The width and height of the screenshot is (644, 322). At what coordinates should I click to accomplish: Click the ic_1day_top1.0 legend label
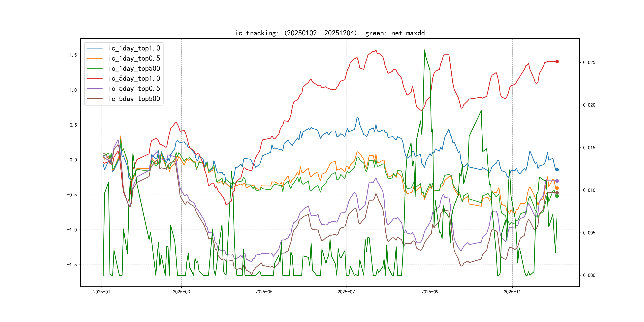pos(134,48)
